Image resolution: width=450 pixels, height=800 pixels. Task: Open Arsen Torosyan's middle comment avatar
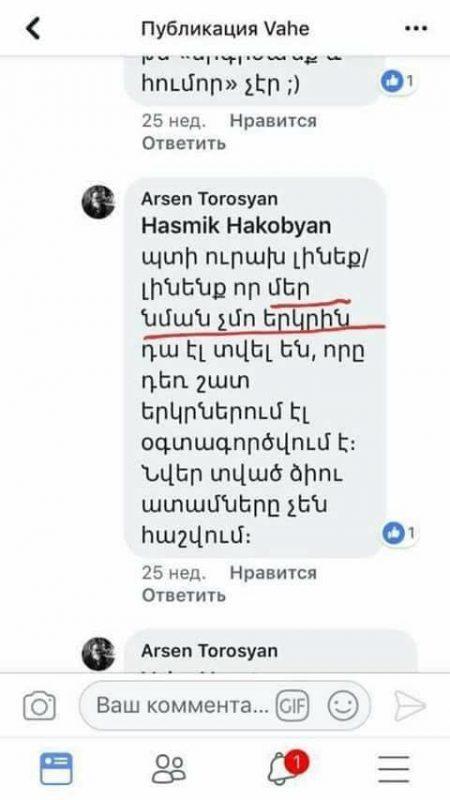pos(98,202)
